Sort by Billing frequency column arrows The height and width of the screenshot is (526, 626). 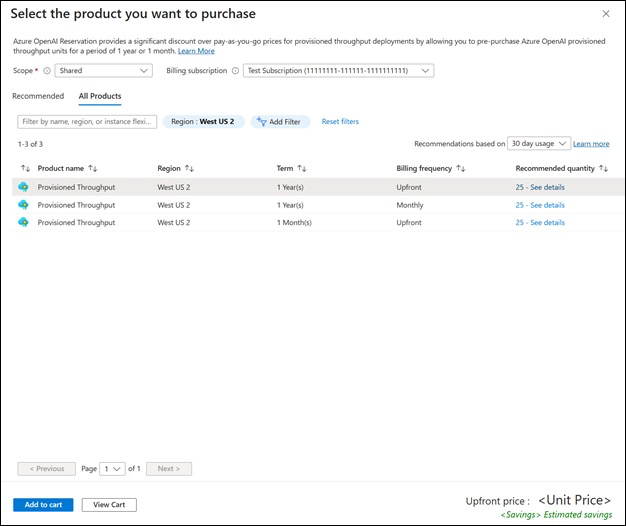[x=460, y=169]
